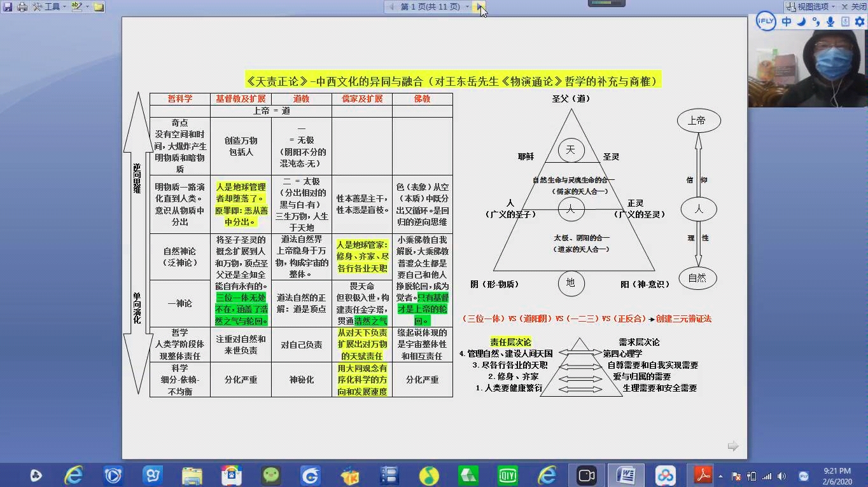Open the orange K icon beside the blue G browser
Screen dimensions: 868x487
pyautogui.click(x=350, y=475)
